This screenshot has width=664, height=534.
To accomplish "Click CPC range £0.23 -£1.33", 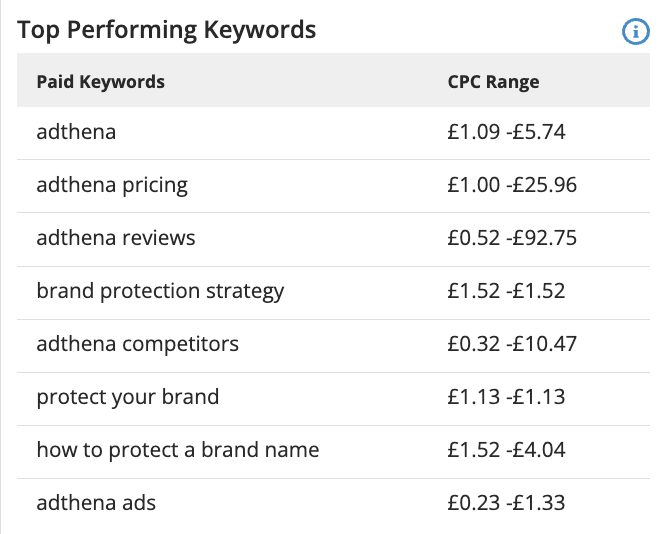I will tap(506, 503).
